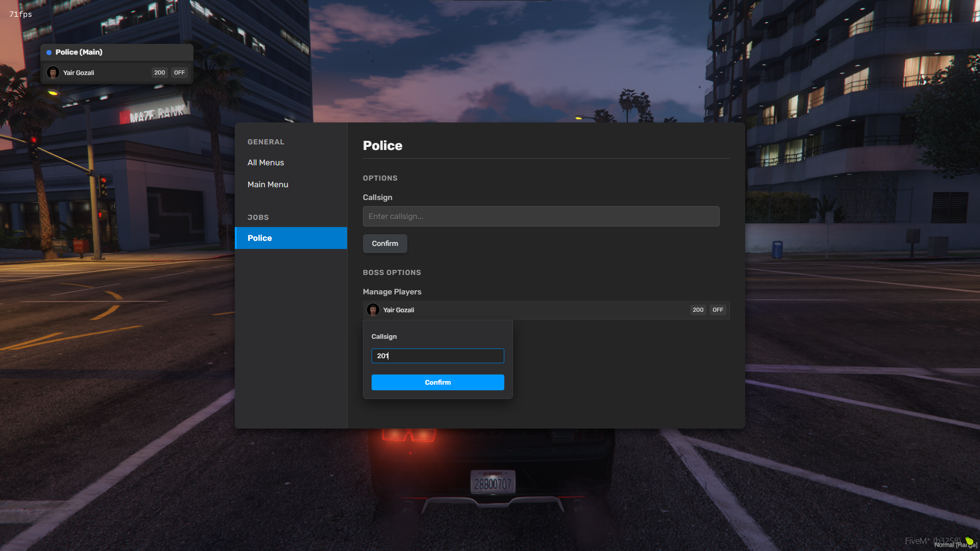Click the blue status dot beside Police (Main)
The height and width of the screenshot is (551, 980).
49,53
